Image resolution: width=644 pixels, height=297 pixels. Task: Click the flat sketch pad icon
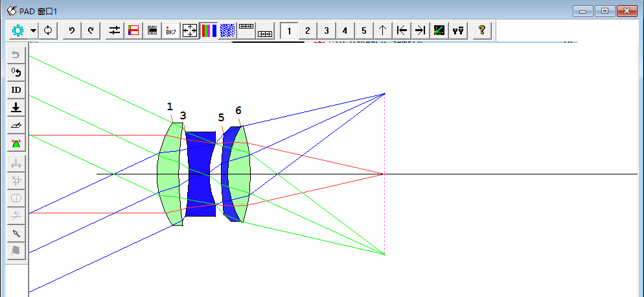[16, 125]
